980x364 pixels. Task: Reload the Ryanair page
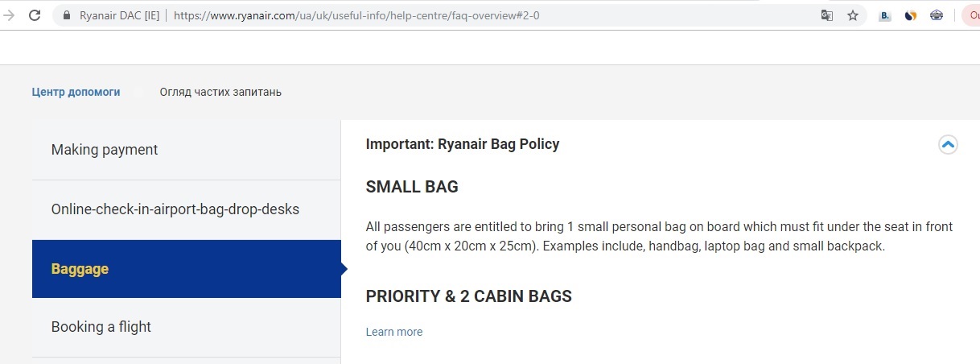[x=35, y=15]
